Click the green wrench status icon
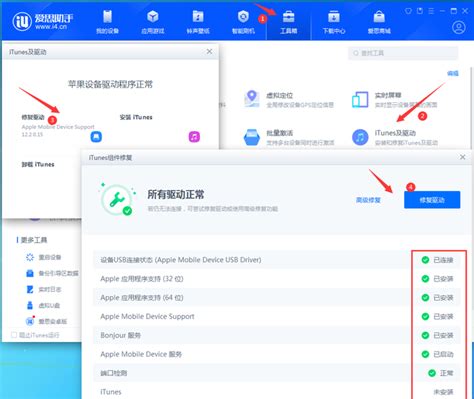This screenshot has width=474, height=399. pyautogui.click(x=117, y=199)
